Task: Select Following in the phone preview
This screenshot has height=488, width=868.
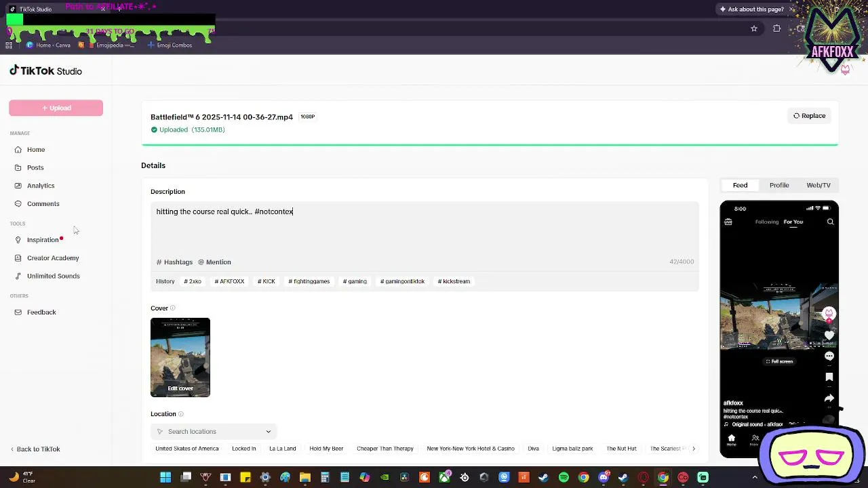Action: [767, 222]
